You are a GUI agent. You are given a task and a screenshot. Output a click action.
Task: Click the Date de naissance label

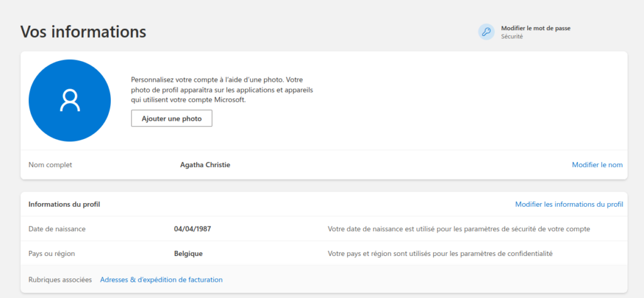[x=57, y=229]
